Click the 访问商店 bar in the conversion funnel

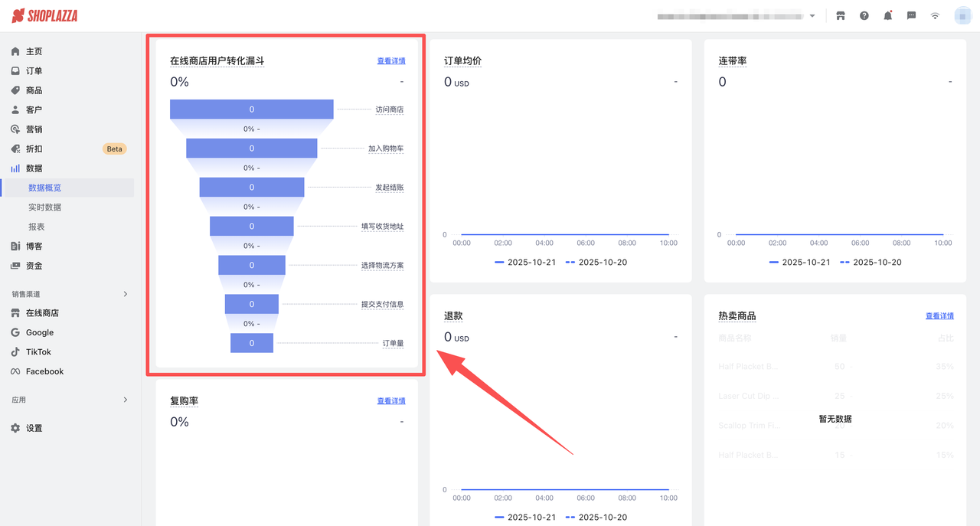251,108
